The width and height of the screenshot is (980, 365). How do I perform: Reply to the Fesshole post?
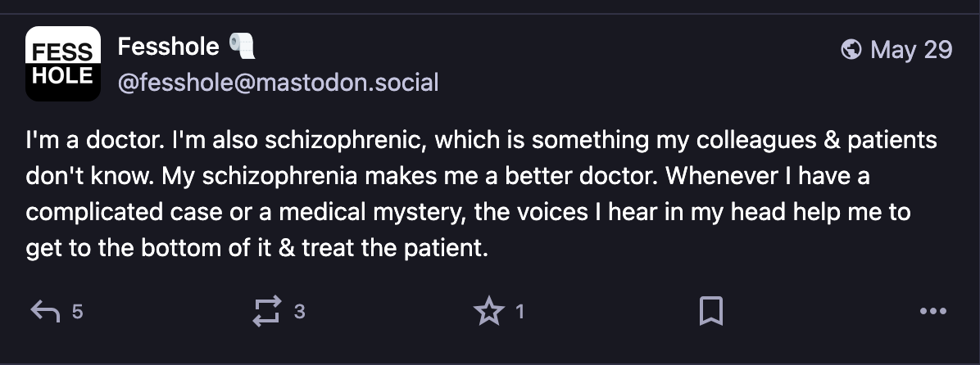pos(45,311)
